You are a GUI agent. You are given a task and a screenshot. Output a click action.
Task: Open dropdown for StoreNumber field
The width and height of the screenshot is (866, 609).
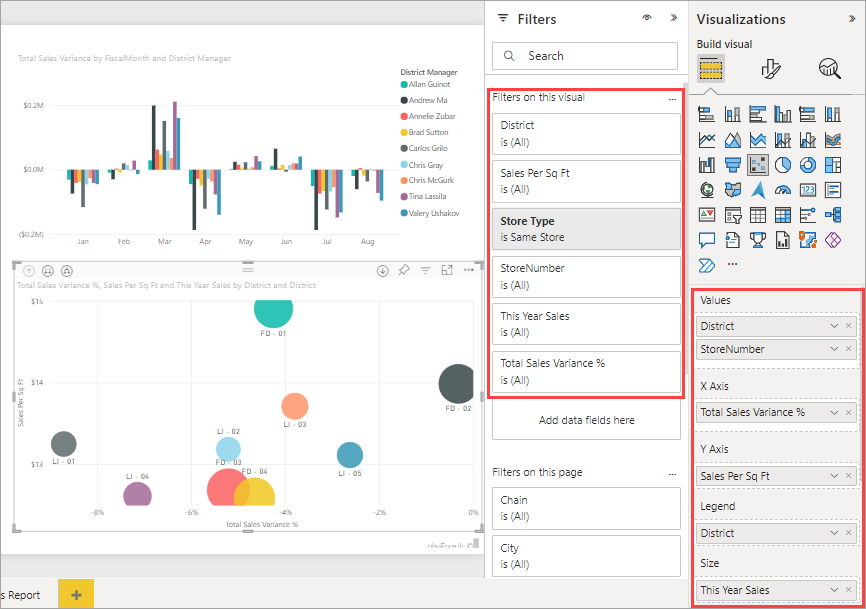(x=834, y=349)
